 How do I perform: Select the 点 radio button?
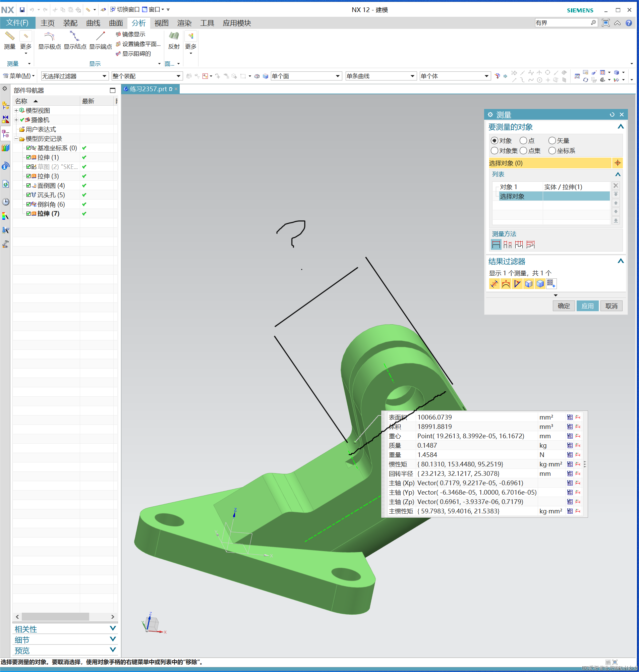523,141
